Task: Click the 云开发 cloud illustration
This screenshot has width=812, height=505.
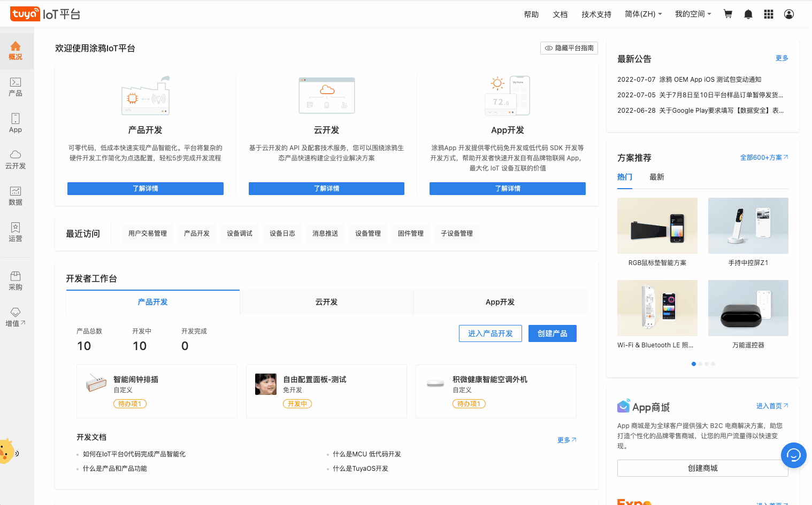Action: (327, 95)
